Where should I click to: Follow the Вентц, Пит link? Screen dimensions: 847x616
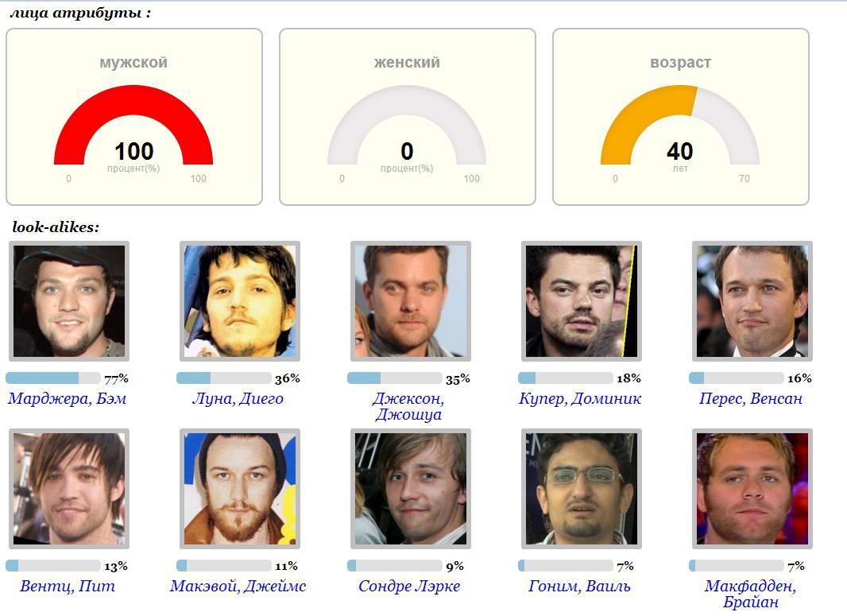point(68,587)
